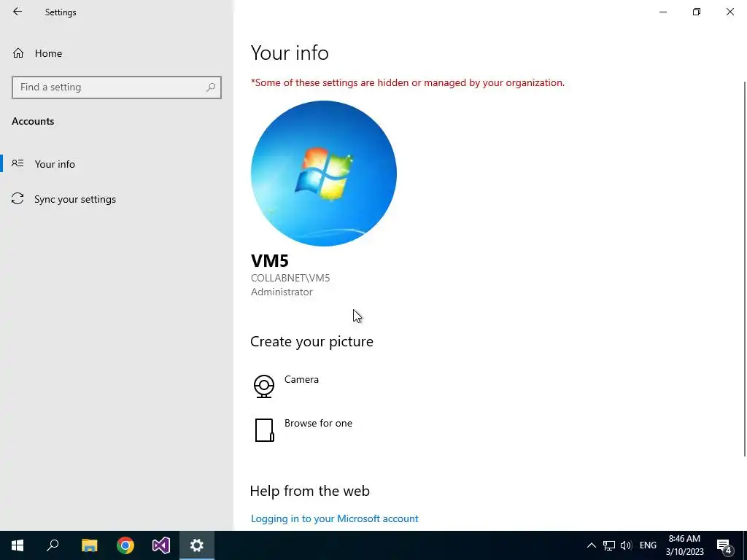747x560 pixels.
Task: Click the Home house icon
Action: click(18, 52)
